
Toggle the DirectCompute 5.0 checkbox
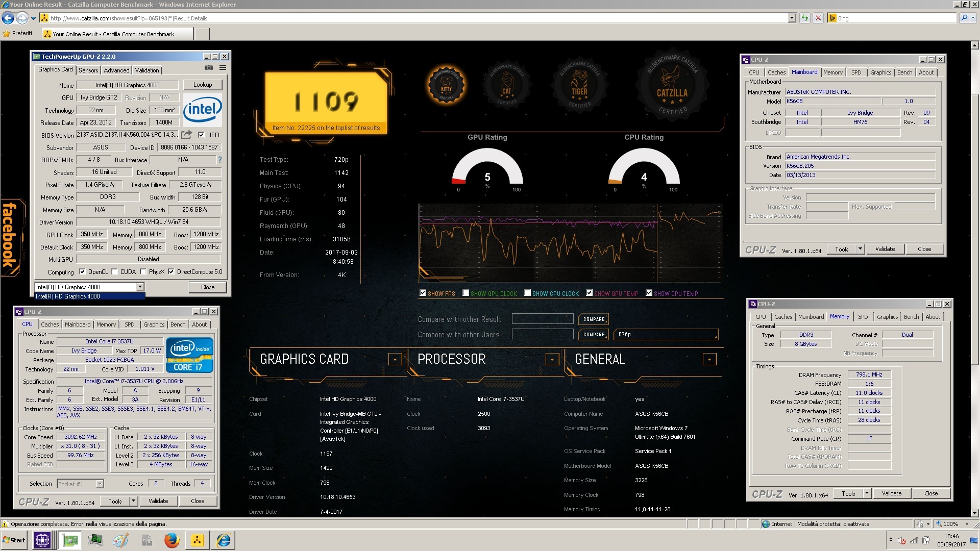point(171,272)
